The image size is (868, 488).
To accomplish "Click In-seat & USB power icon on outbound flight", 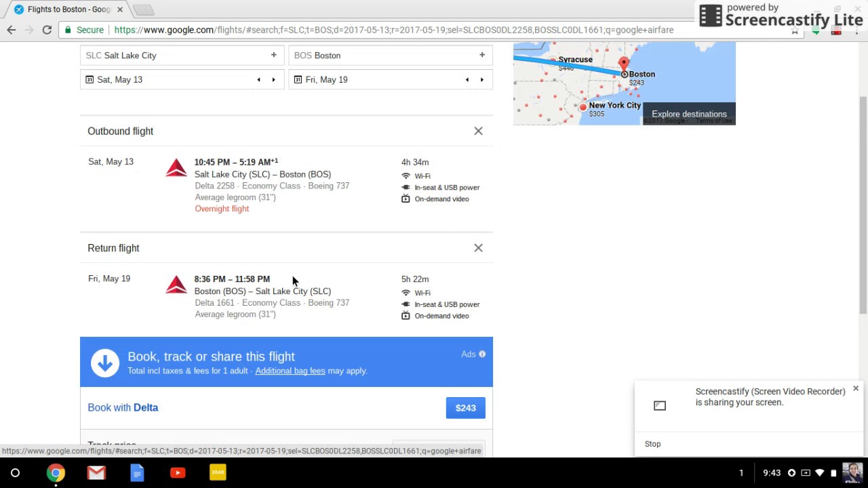I will pos(406,187).
